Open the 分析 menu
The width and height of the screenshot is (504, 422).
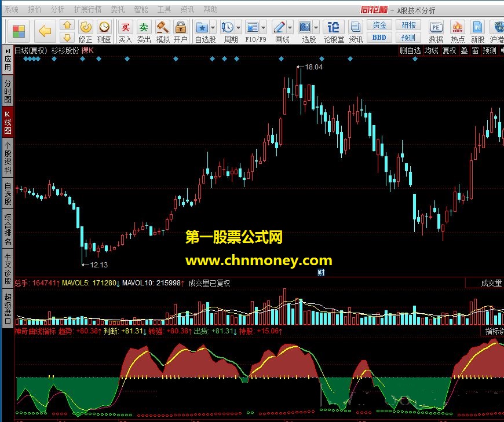(x=57, y=10)
